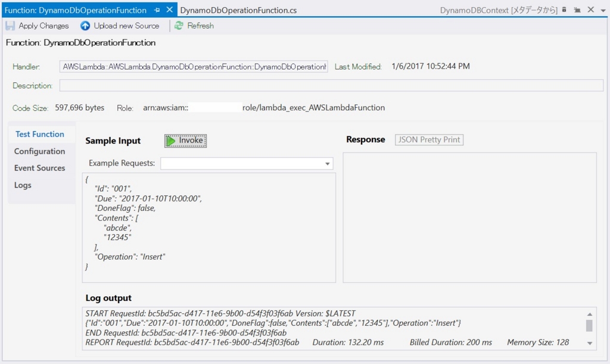Viewport: 610px width, 364px height.
Task: Close the DynamoDBContext preview tab
Action: coord(590,10)
